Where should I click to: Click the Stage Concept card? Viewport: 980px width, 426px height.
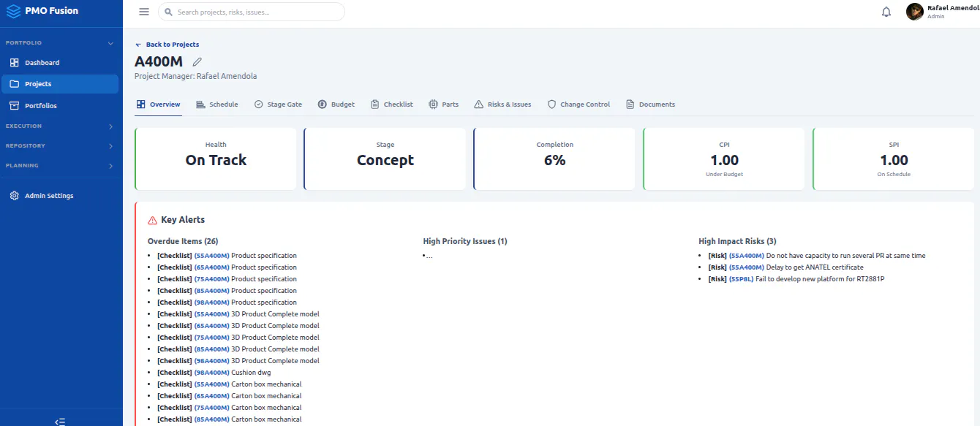(385, 159)
